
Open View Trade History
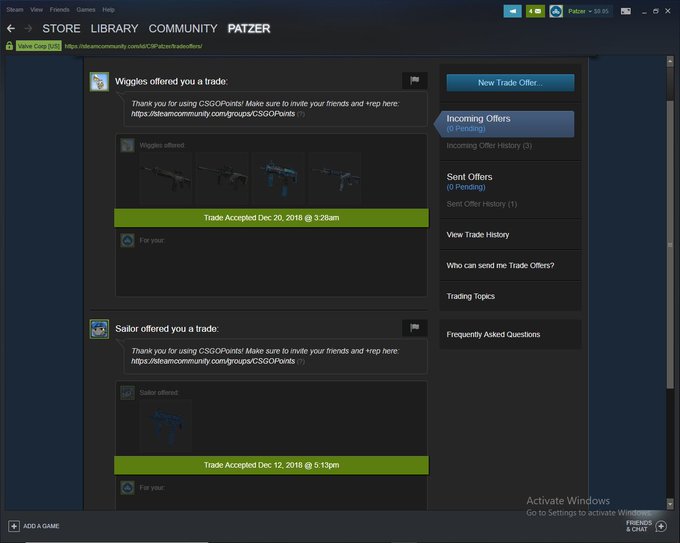[x=478, y=235]
